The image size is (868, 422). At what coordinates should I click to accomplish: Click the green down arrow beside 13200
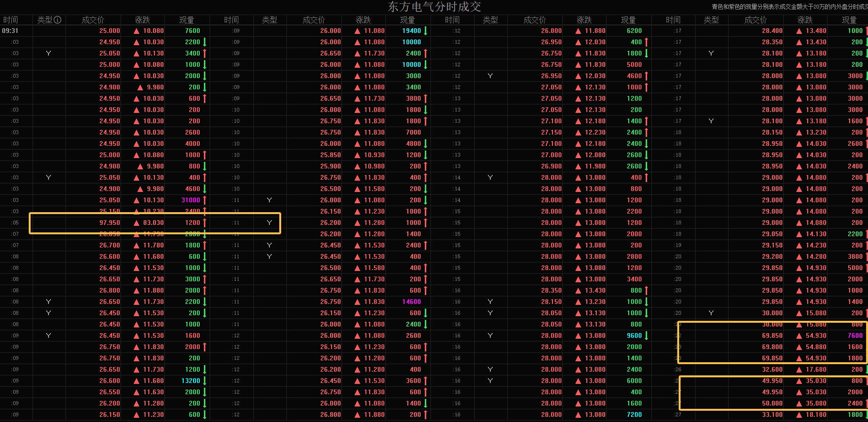point(205,381)
